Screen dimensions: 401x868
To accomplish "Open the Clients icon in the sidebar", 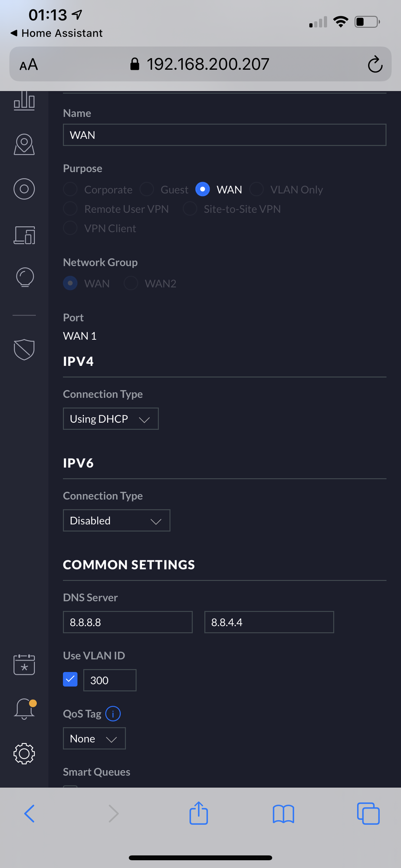I will (24, 189).
